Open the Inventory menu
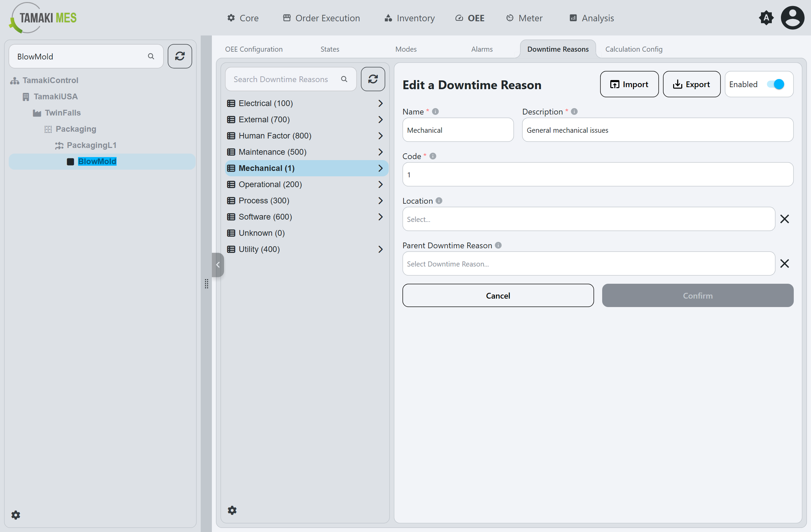Screen dimensions: 811x532 click(x=409, y=18)
